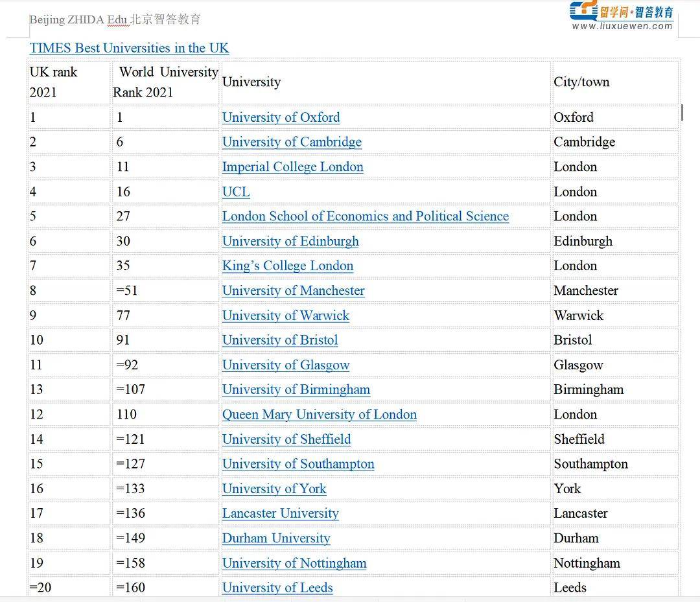
Task: Open the University of Edinburgh link
Action: (290, 241)
